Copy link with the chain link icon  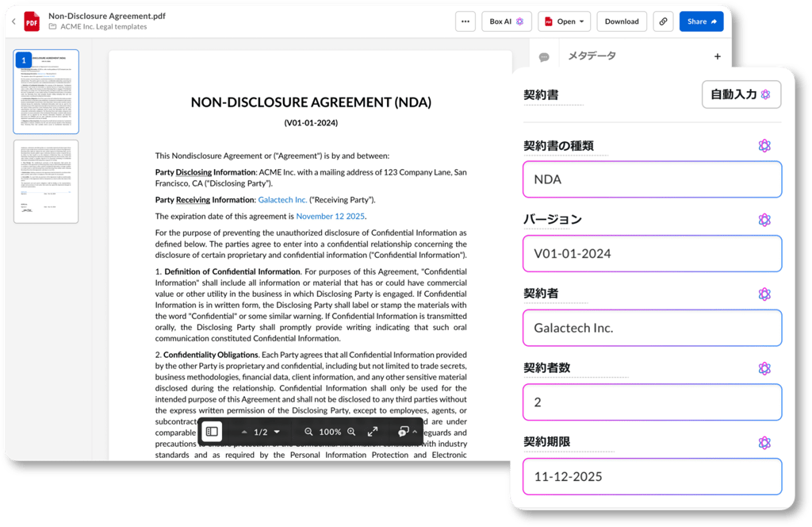point(663,21)
